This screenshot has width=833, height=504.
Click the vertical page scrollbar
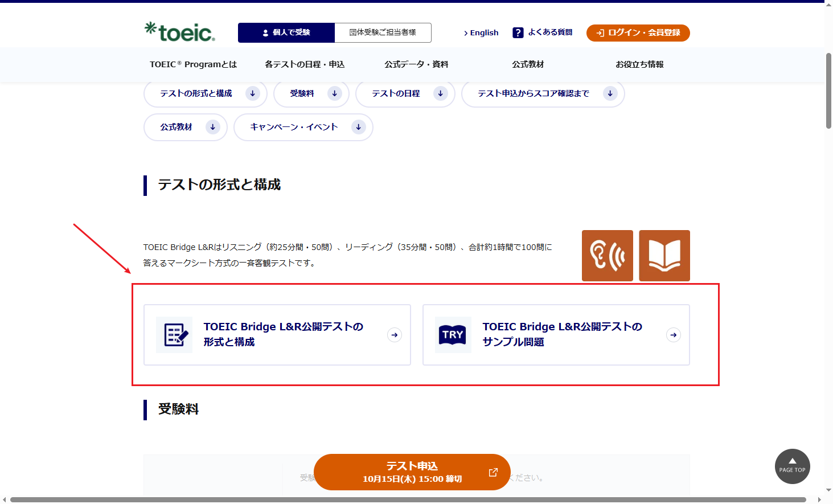828,91
